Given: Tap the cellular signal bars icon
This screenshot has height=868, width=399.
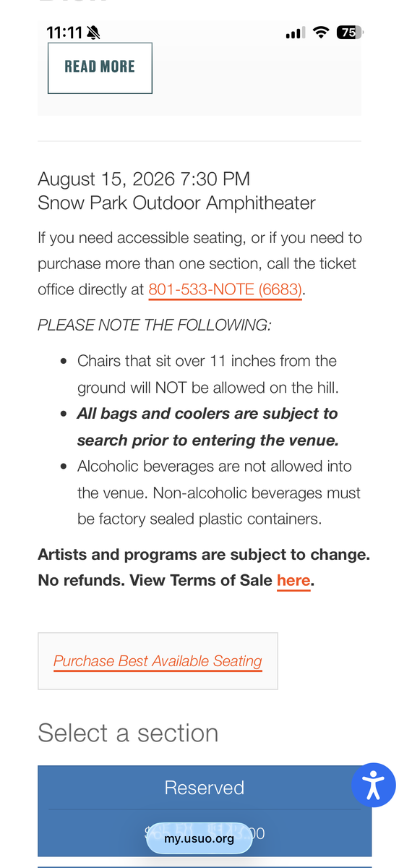Looking at the screenshot, I should pyautogui.click(x=295, y=33).
